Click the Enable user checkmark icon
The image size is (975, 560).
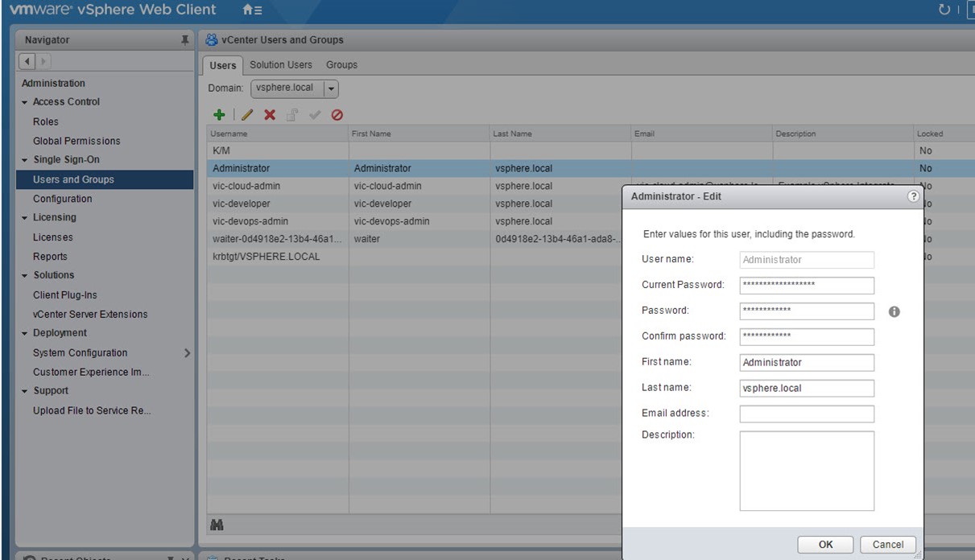point(315,115)
